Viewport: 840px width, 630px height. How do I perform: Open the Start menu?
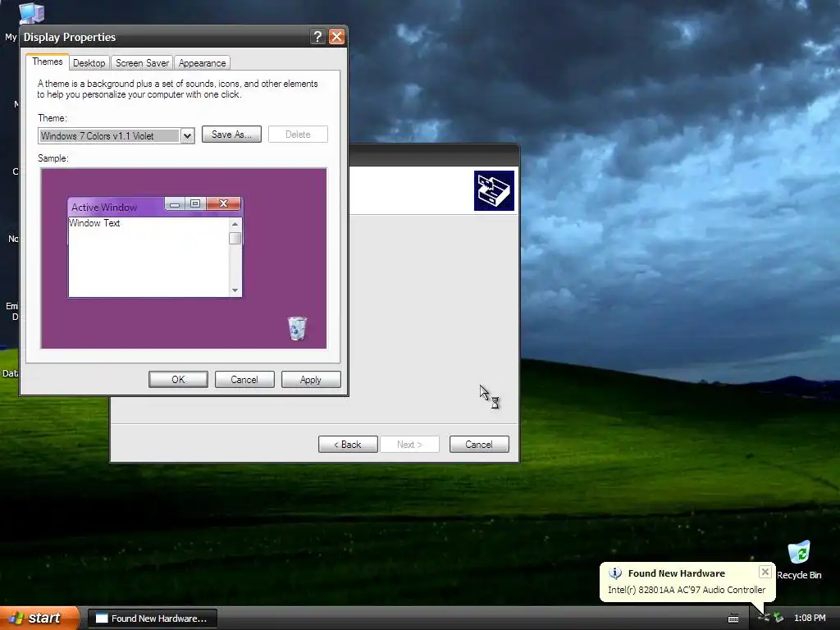point(39,619)
